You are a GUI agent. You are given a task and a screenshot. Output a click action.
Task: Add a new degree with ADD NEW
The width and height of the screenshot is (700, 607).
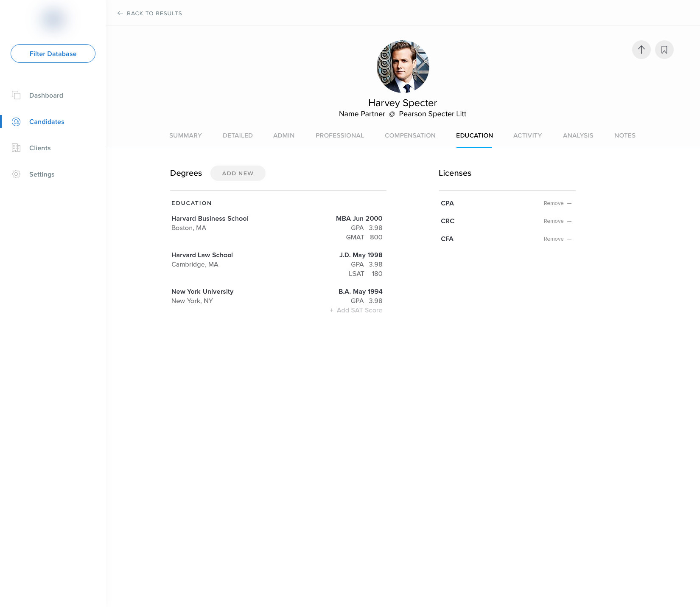(238, 173)
